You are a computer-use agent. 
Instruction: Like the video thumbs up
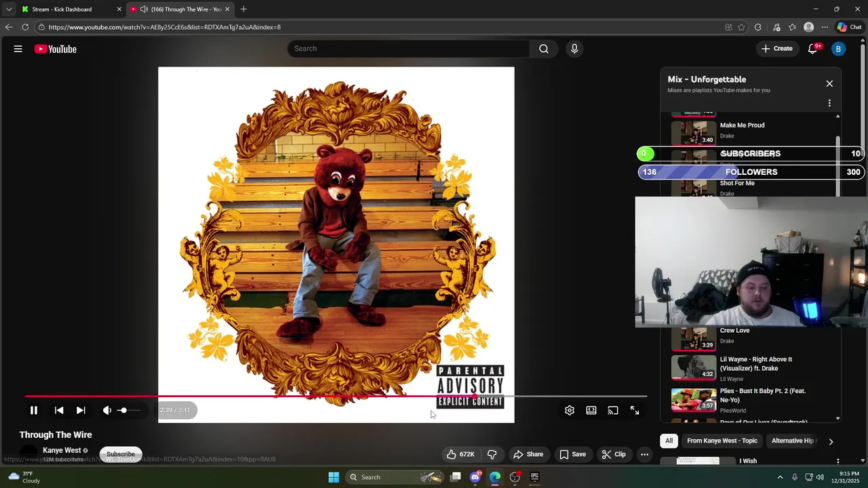[x=460, y=454]
